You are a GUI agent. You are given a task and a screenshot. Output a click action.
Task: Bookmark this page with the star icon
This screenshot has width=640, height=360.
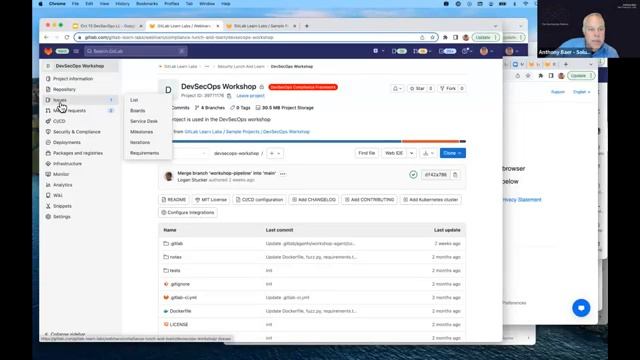tap(432, 37)
